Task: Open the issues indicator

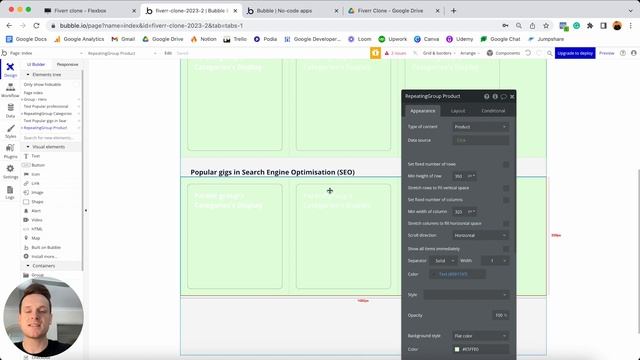Action: (395, 53)
